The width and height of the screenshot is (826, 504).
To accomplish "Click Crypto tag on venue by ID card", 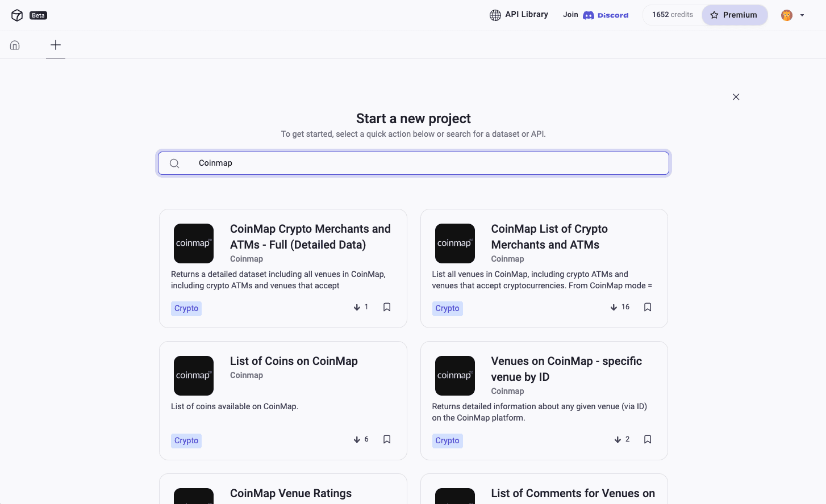I will [x=447, y=440].
